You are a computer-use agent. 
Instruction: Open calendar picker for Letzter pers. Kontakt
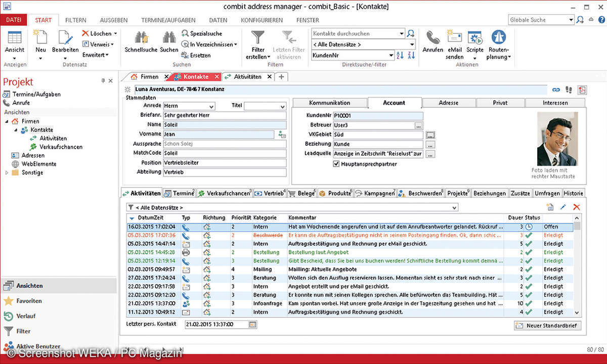[x=252, y=325]
